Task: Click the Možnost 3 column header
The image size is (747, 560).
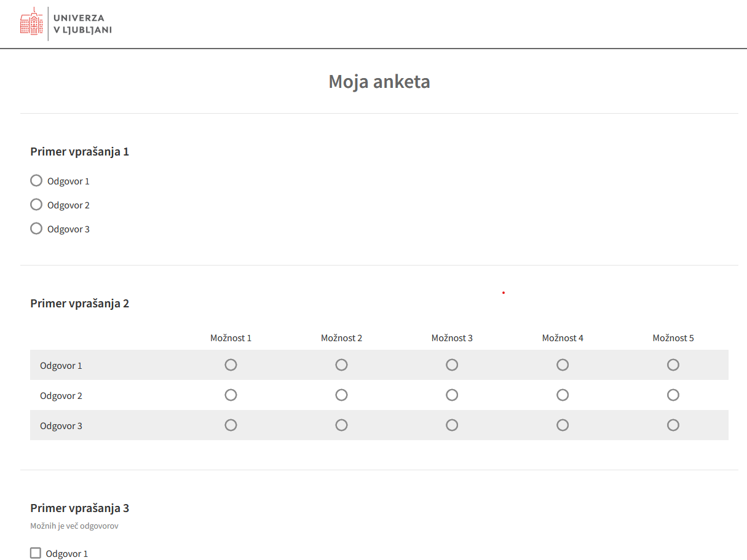Action: pyautogui.click(x=452, y=338)
